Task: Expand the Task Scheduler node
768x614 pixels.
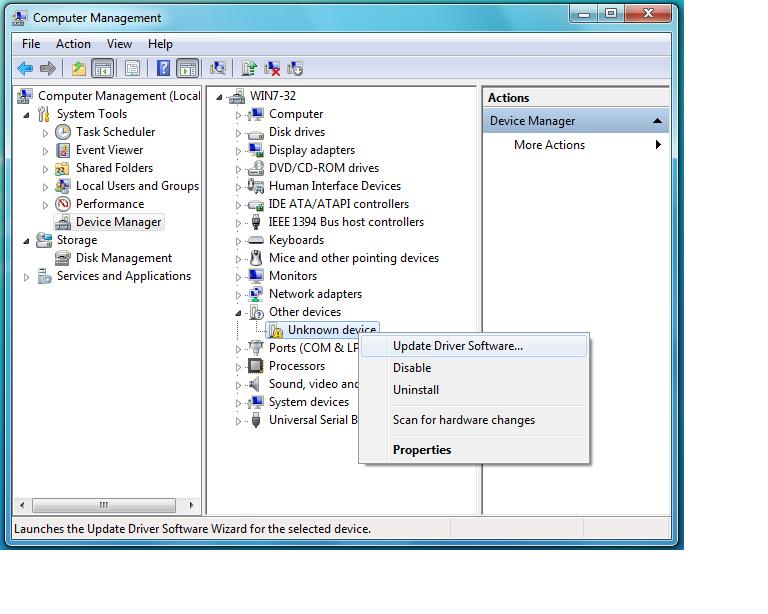Action: (45, 133)
